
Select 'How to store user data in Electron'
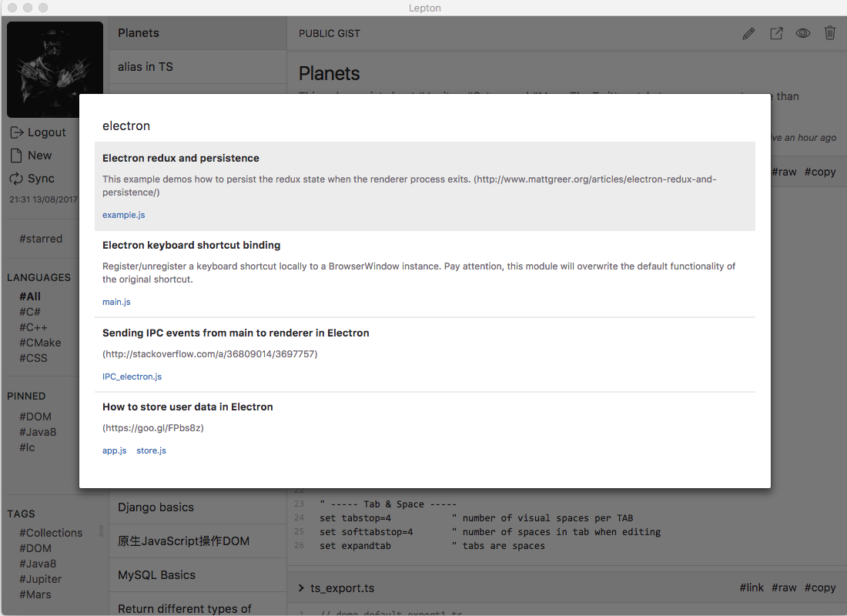424,428
